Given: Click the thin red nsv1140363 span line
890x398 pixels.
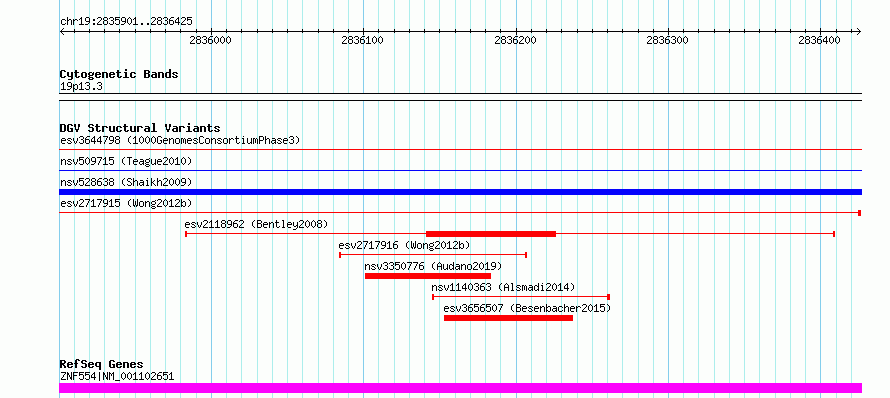Looking at the screenshot, I should [520, 297].
